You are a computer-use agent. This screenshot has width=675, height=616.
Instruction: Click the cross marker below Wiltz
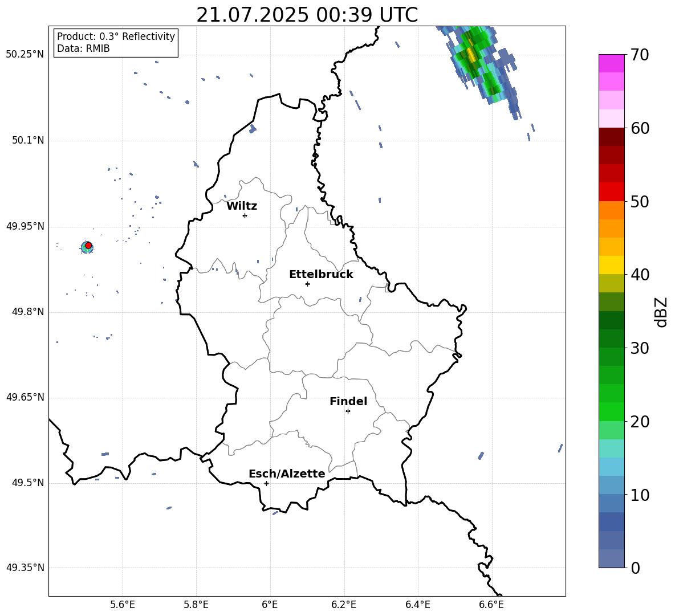click(245, 215)
